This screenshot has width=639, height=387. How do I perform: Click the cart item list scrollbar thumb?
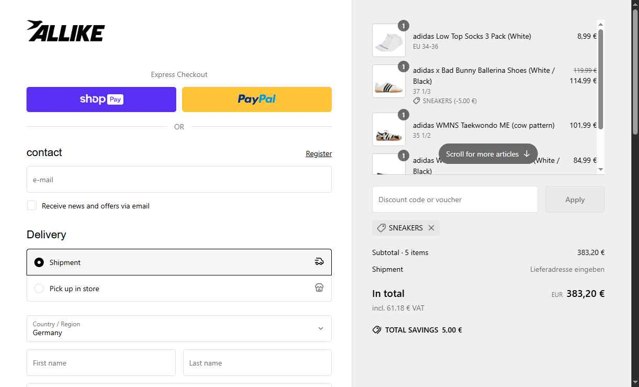point(601,79)
